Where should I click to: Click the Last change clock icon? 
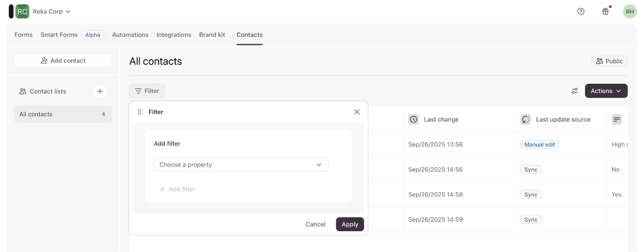tap(413, 119)
